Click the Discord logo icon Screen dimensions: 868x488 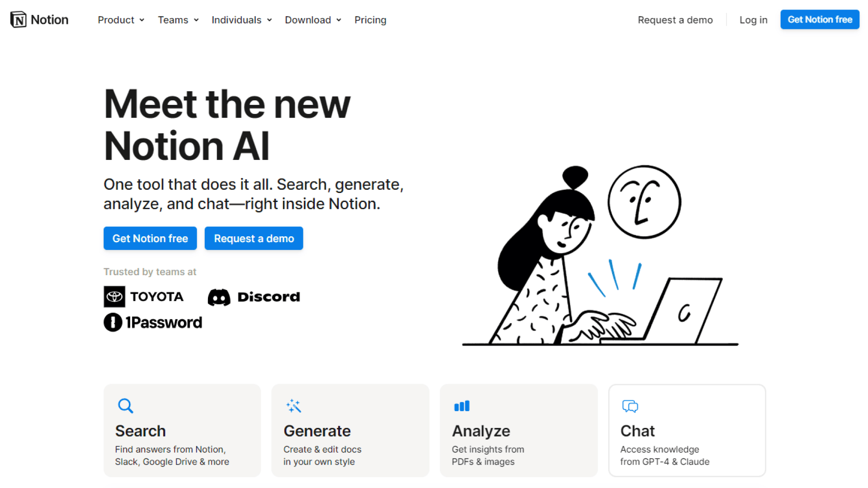[x=219, y=297]
